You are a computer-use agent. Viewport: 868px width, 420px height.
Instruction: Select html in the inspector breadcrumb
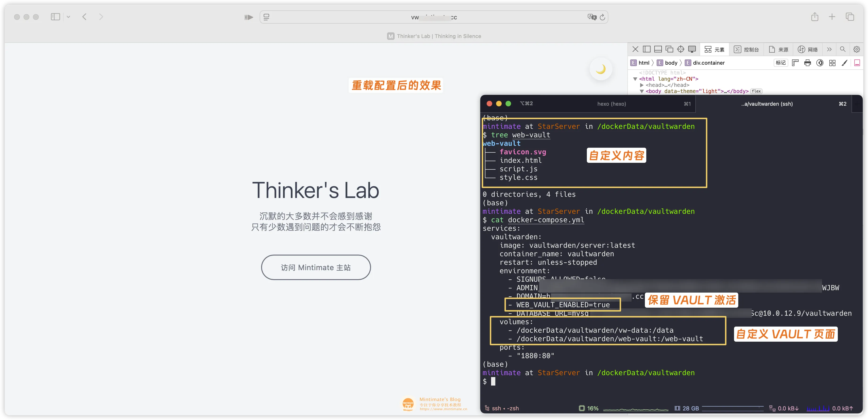(x=640, y=63)
